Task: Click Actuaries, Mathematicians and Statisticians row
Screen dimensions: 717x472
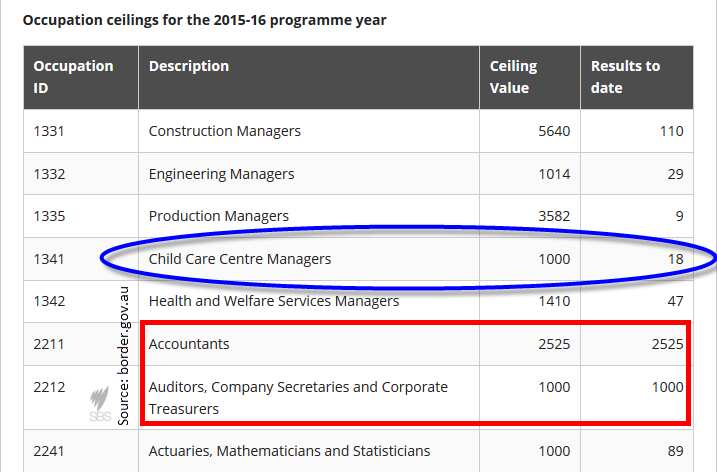Action: click(289, 451)
